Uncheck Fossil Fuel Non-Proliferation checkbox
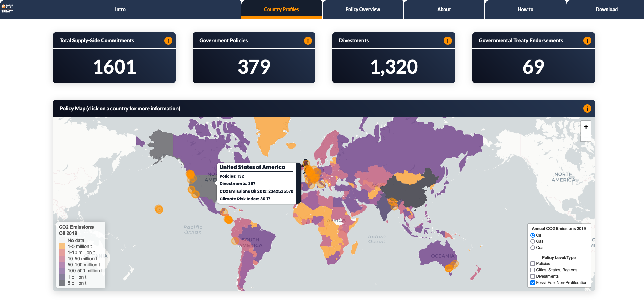 coord(533,283)
